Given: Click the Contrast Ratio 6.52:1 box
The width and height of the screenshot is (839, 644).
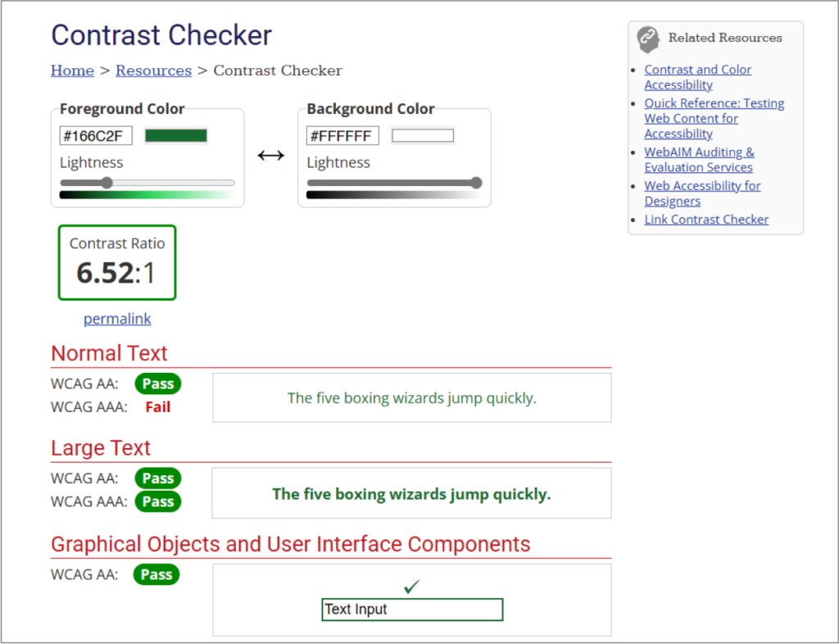Looking at the screenshot, I should click(x=117, y=262).
